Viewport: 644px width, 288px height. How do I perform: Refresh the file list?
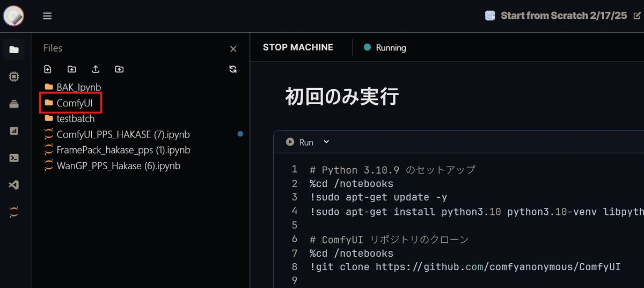pyautogui.click(x=233, y=69)
